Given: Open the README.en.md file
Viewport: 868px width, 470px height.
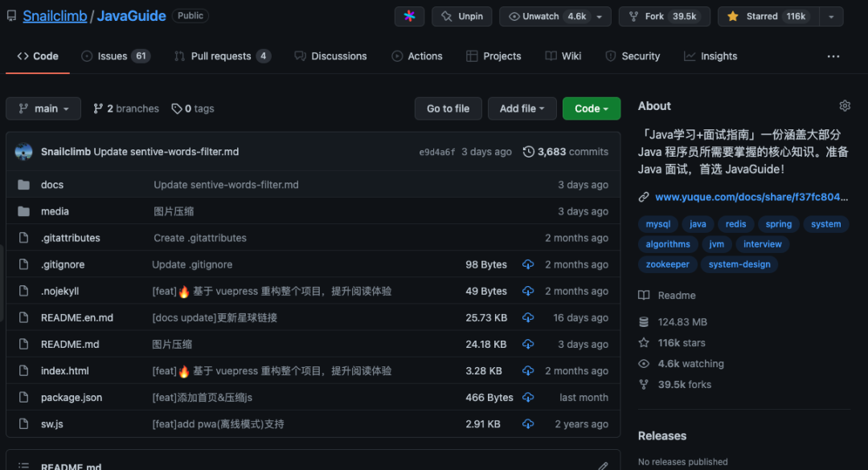Looking at the screenshot, I should (77, 318).
